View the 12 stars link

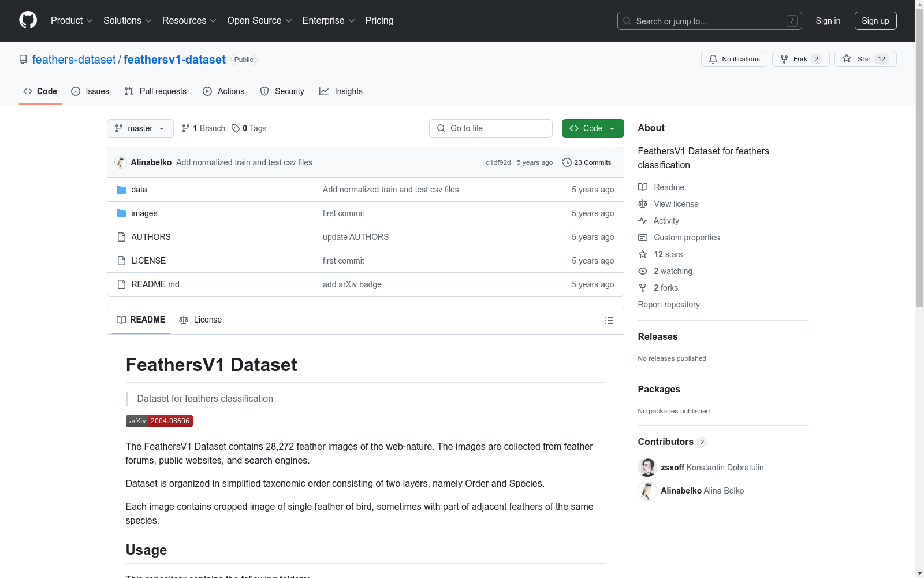pyautogui.click(x=661, y=254)
